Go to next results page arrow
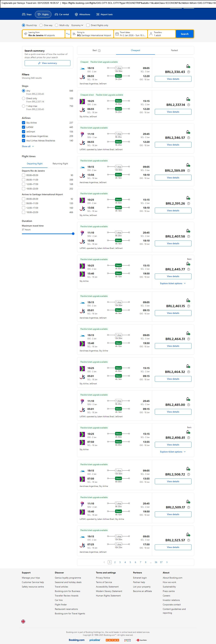 [167, 562]
